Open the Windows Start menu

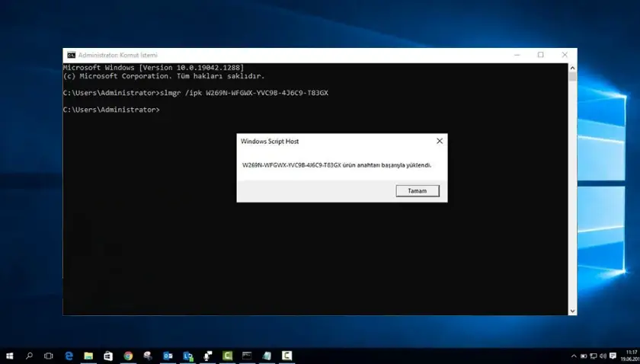click(9, 356)
